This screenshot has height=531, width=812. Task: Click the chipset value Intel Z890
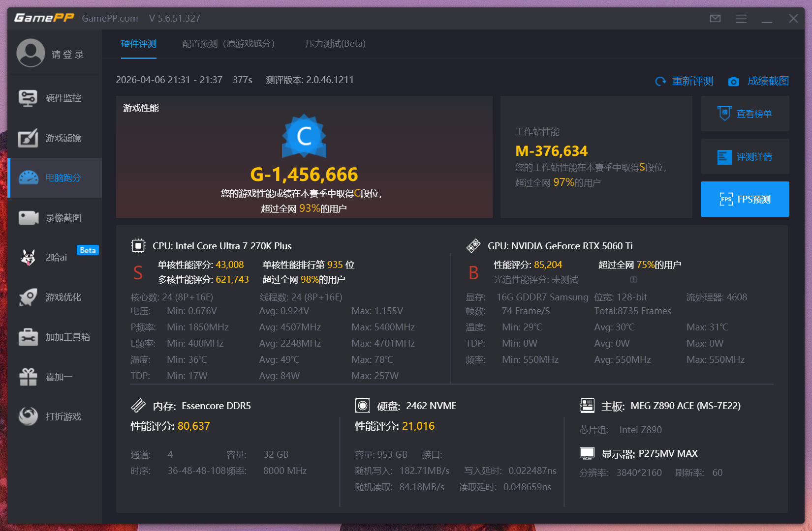641,430
